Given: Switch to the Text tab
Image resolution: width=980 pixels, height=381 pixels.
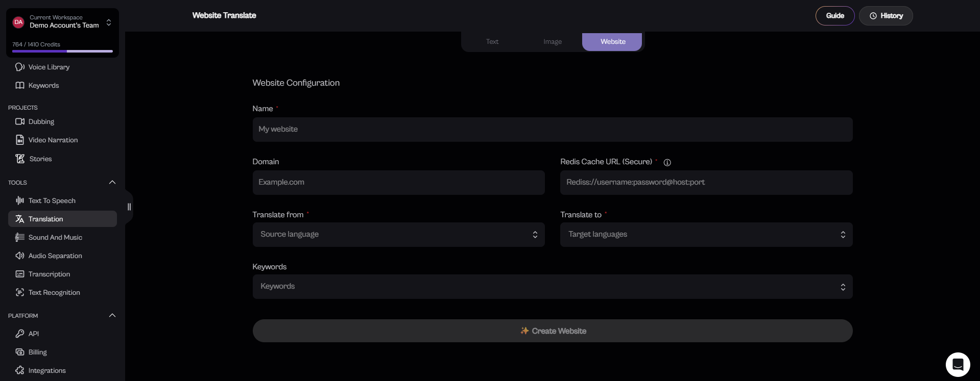Looking at the screenshot, I should pyautogui.click(x=492, y=42).
